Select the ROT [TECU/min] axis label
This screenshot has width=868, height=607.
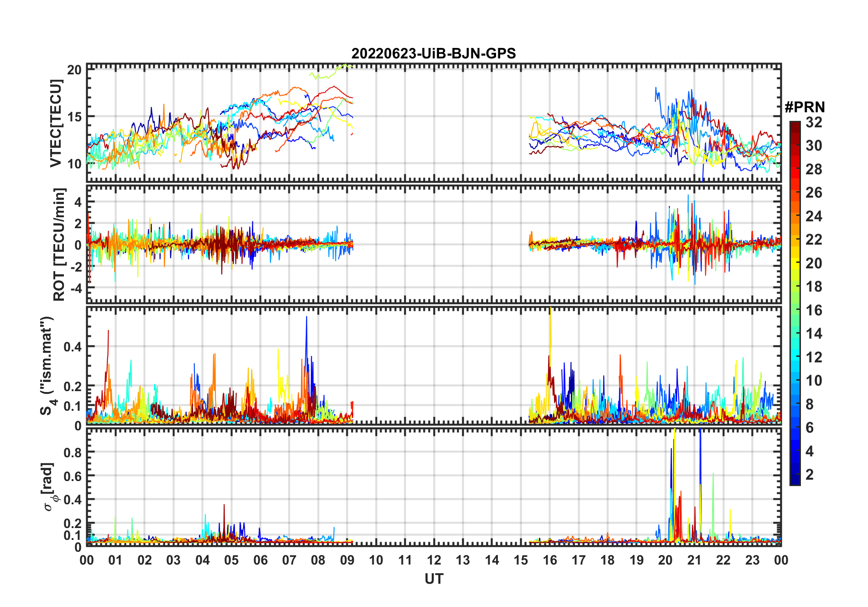point(59,244)
